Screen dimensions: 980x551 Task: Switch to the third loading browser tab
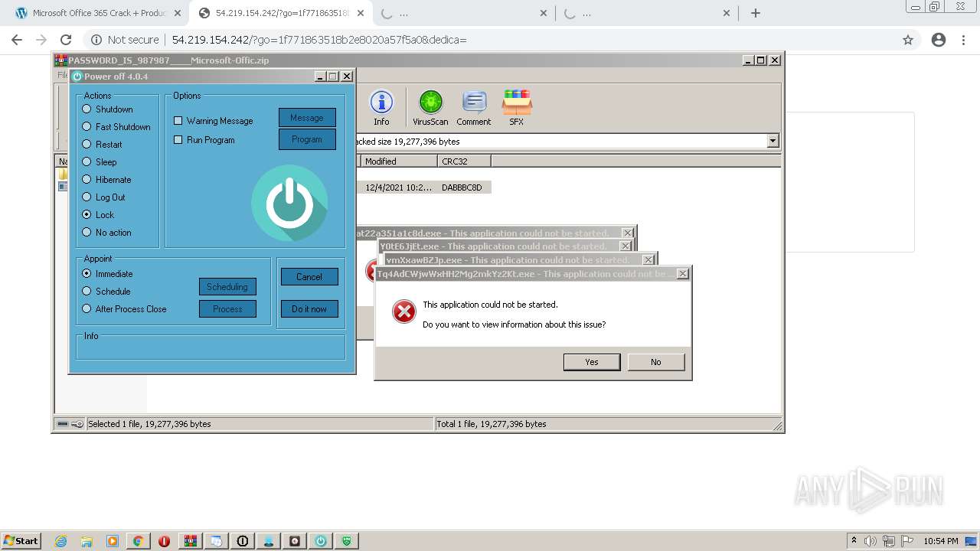tap(463, 13)
